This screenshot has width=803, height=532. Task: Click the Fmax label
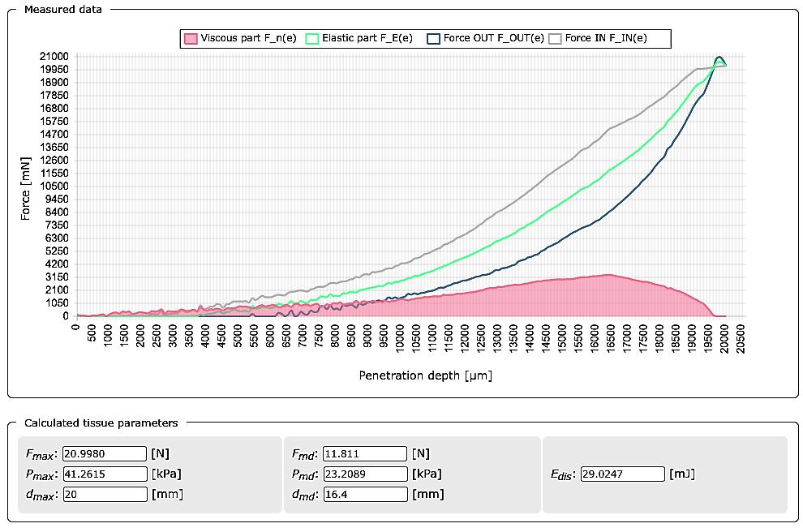coord(41,454)
